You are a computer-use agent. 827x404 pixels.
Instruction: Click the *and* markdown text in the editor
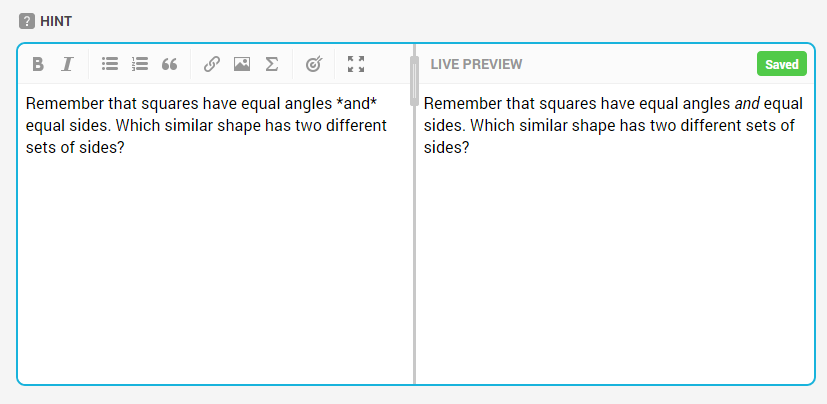(357, 103)
